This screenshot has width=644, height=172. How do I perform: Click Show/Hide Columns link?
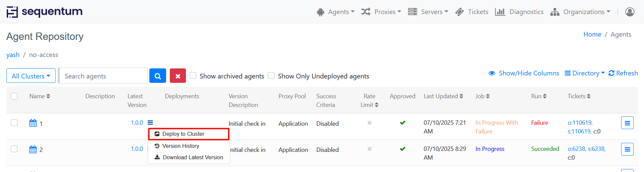524,73
